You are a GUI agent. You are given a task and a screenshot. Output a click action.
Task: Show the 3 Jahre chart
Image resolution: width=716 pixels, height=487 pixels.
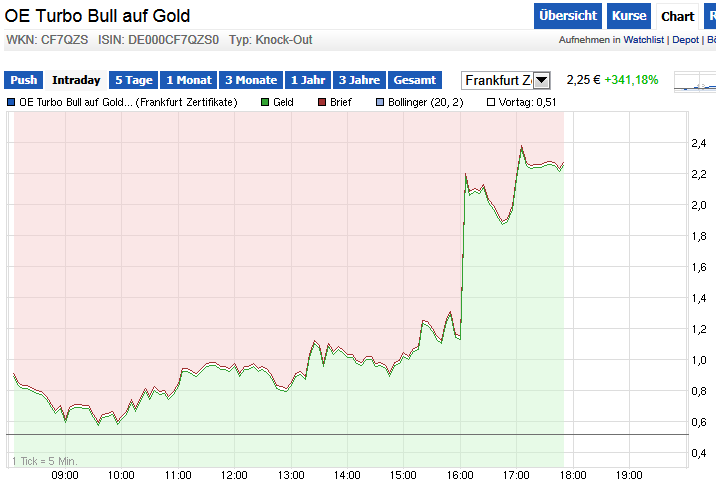358,80
